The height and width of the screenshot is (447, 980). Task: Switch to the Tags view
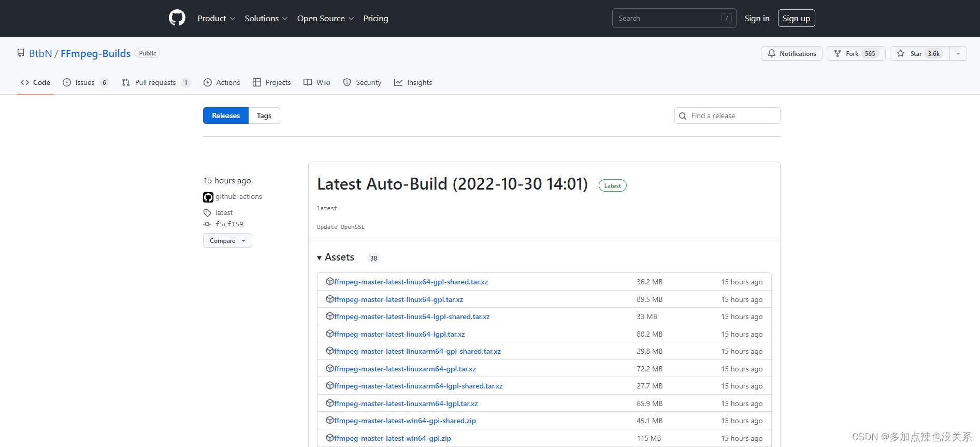(264, 116)
